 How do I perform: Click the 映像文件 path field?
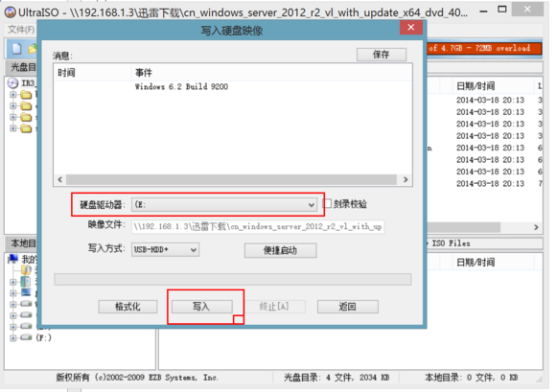258,227
